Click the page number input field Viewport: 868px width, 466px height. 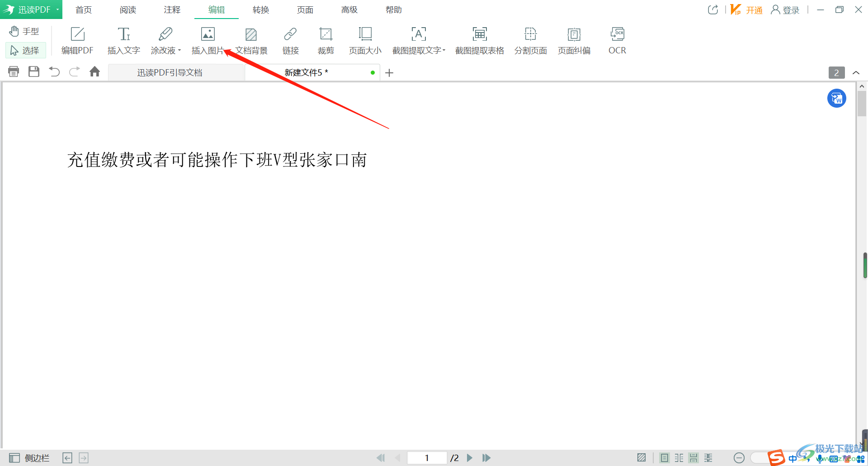tap(427, 458)
